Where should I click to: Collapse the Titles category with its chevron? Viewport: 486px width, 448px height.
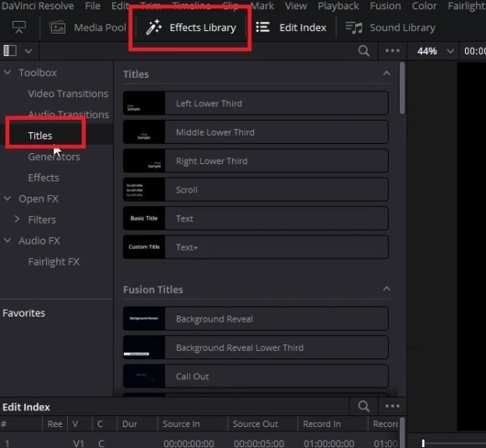coord(386,74)
